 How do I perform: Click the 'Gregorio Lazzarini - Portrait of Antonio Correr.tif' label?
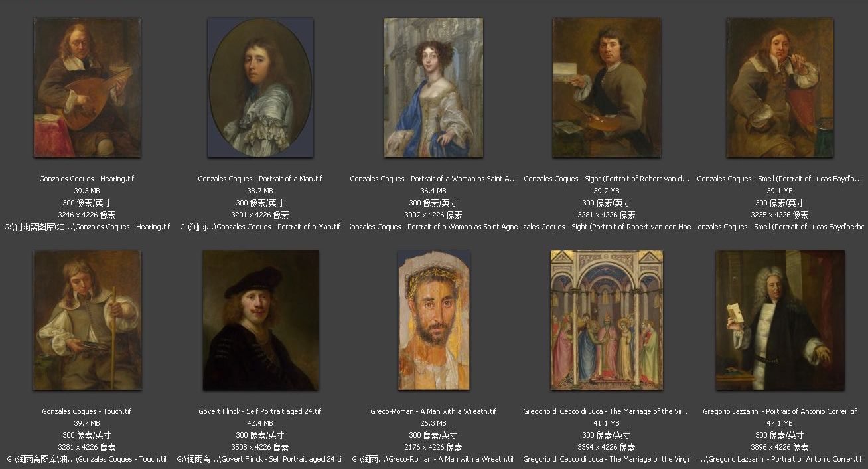(x=780, y=411)
